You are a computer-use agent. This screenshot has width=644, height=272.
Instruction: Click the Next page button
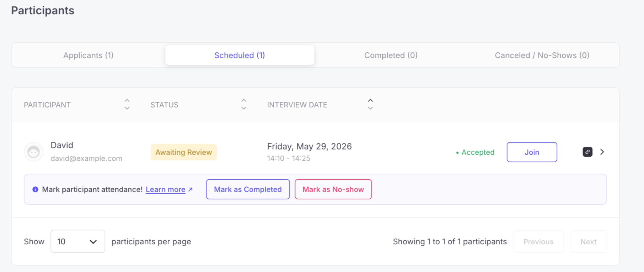[588, 242]
